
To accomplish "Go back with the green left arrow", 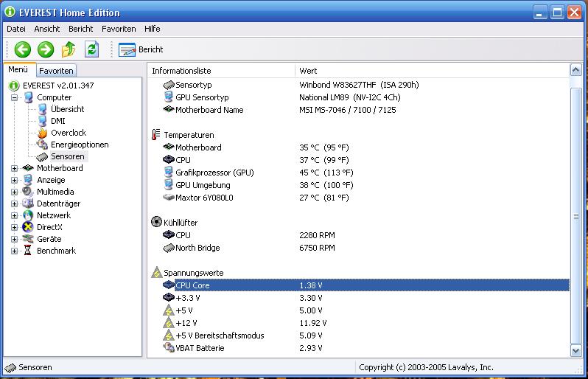I will (x=23, y=49).
